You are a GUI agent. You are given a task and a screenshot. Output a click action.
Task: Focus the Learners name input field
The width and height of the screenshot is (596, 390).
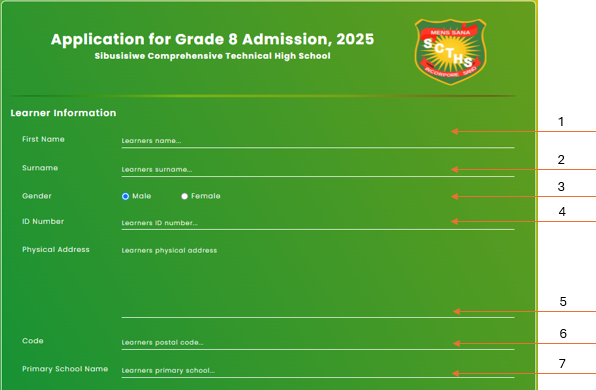click(x=318, y=141)
